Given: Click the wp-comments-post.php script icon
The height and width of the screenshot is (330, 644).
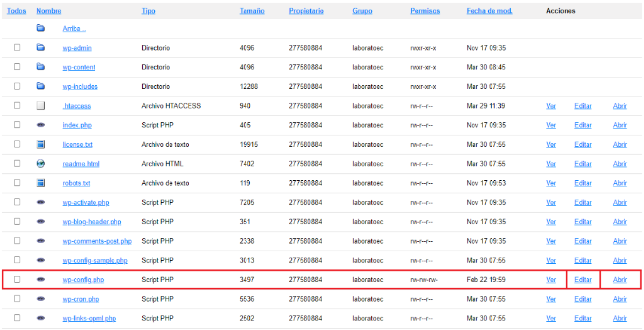Looking at the screenshot, I should pyautogui.click(x=41, y=241).
